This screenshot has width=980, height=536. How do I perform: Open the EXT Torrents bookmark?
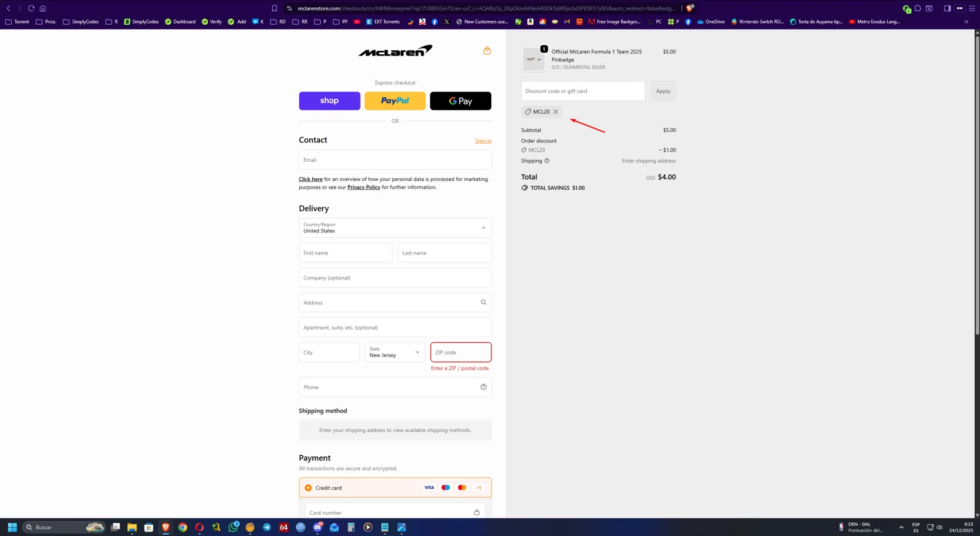tap(383, 22)
